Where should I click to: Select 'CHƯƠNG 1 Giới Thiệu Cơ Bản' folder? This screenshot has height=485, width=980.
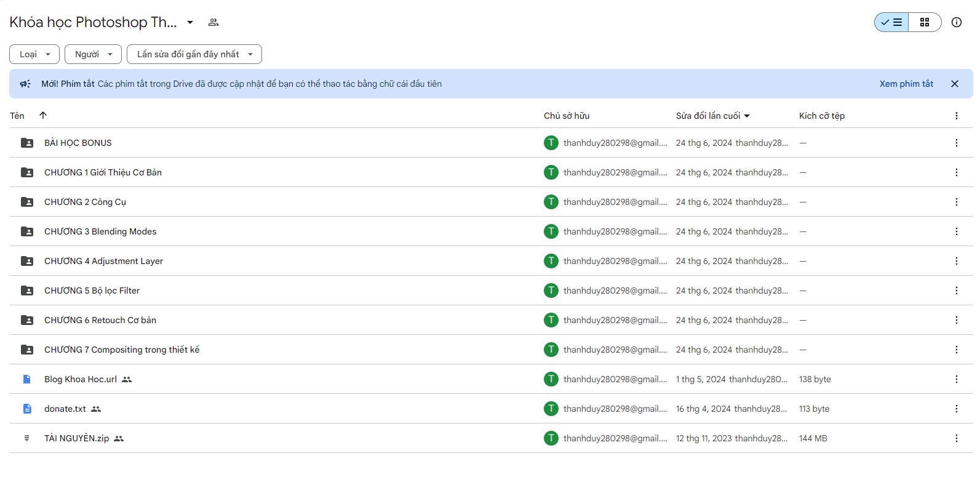[103, 172]
